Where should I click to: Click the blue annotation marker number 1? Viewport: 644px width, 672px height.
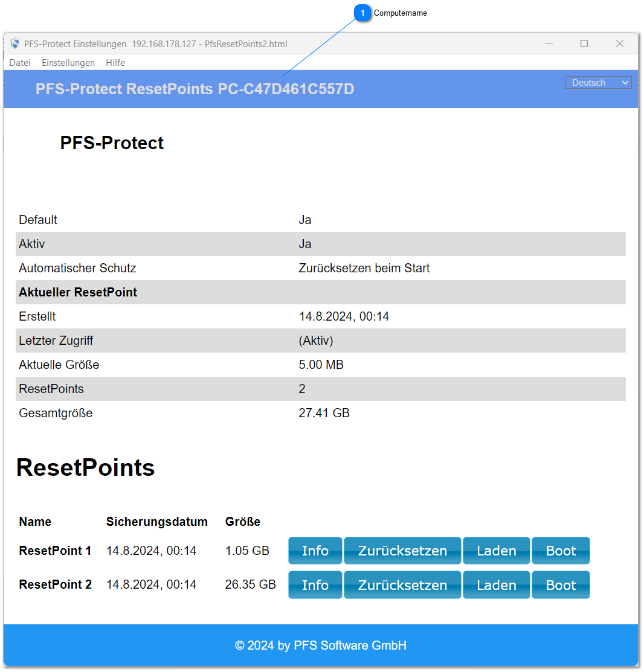click(x=362, y=13)
